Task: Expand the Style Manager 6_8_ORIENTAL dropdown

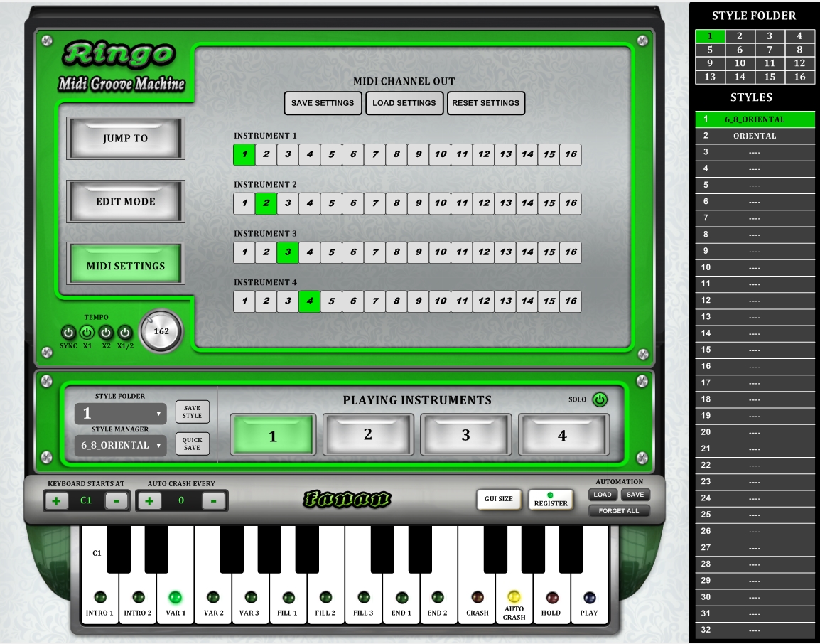Action: point(120,446)
